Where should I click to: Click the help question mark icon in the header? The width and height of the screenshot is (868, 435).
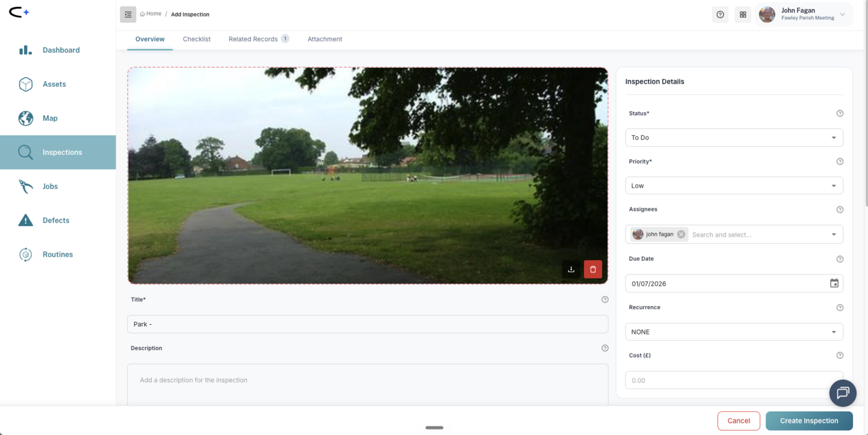(720, 14)
